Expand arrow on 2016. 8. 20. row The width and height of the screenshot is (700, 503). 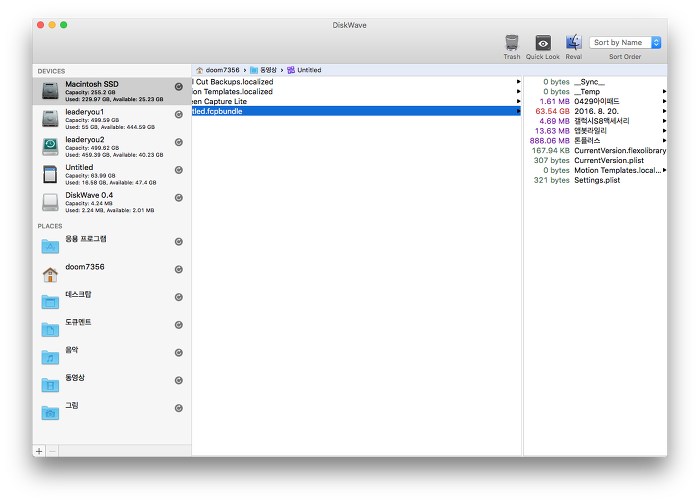pos(664,111)
